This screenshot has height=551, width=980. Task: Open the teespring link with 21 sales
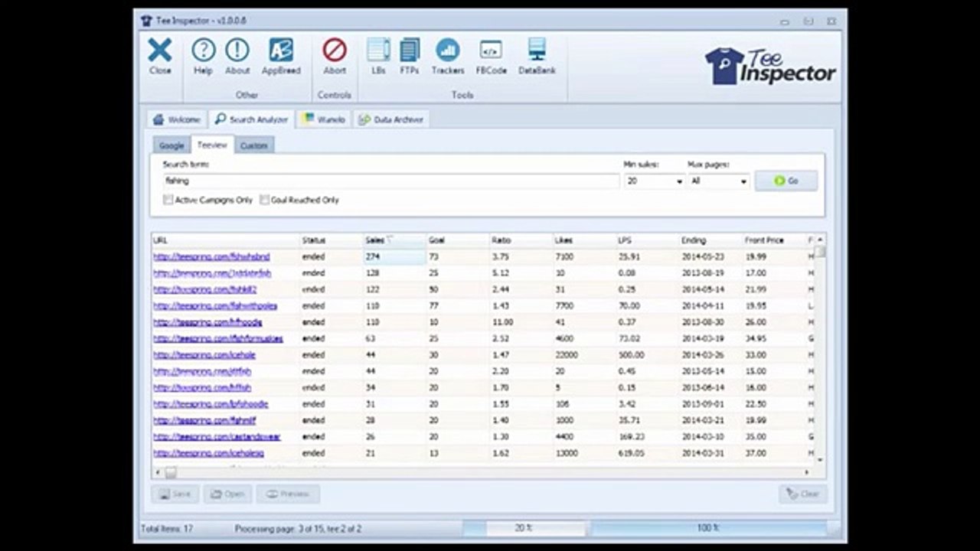208,454
